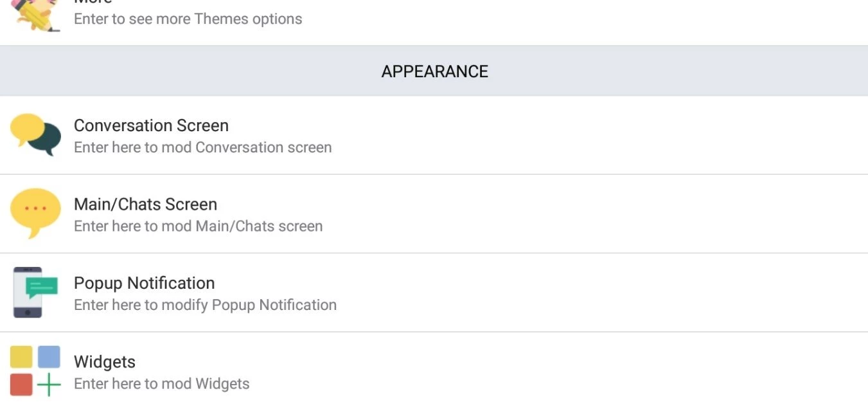Click the yellow square in Widgets icon
The image size is (868, 409).
pyautogui.click(x=21, y=357)
